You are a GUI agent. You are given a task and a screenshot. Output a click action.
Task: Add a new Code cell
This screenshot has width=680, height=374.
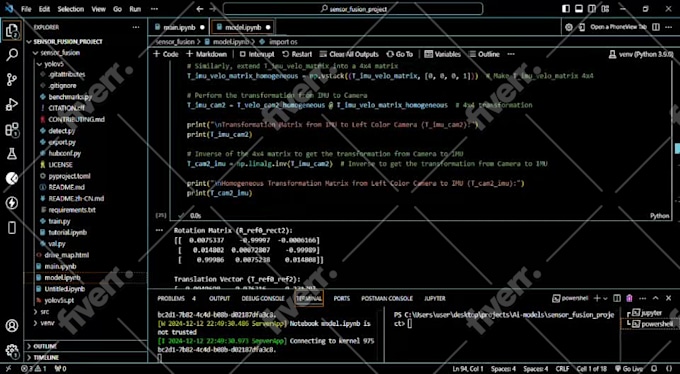166,54
